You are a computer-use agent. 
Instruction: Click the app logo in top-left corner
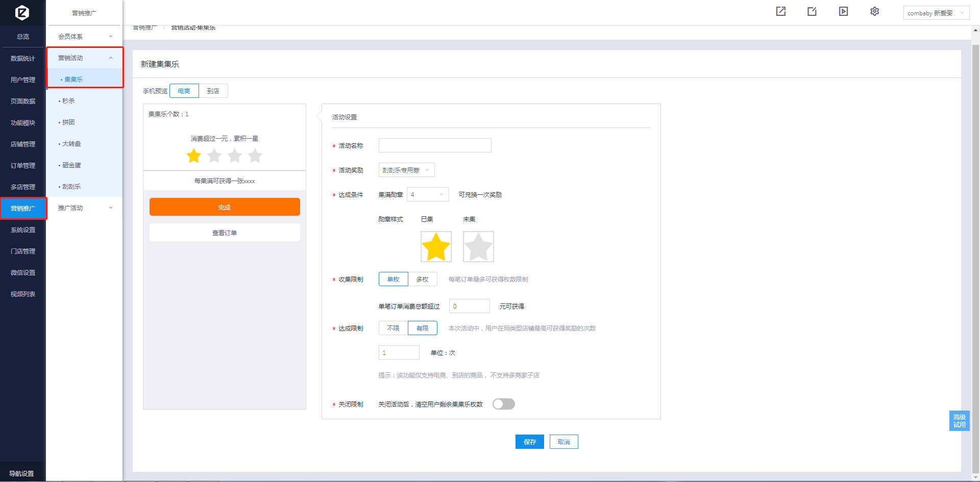pos(22,12)
